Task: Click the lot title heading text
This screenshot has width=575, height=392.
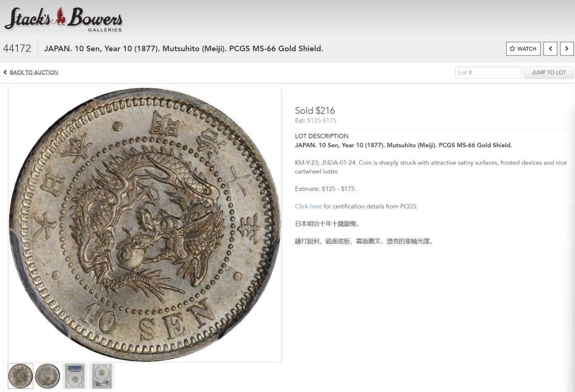Action: click(184, 48)
